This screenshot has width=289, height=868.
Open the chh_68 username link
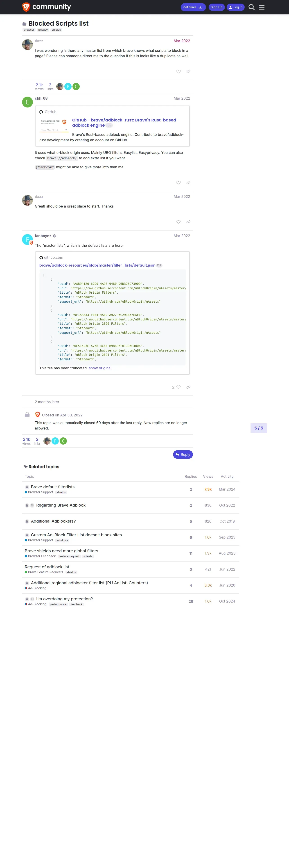pos(41,98)
